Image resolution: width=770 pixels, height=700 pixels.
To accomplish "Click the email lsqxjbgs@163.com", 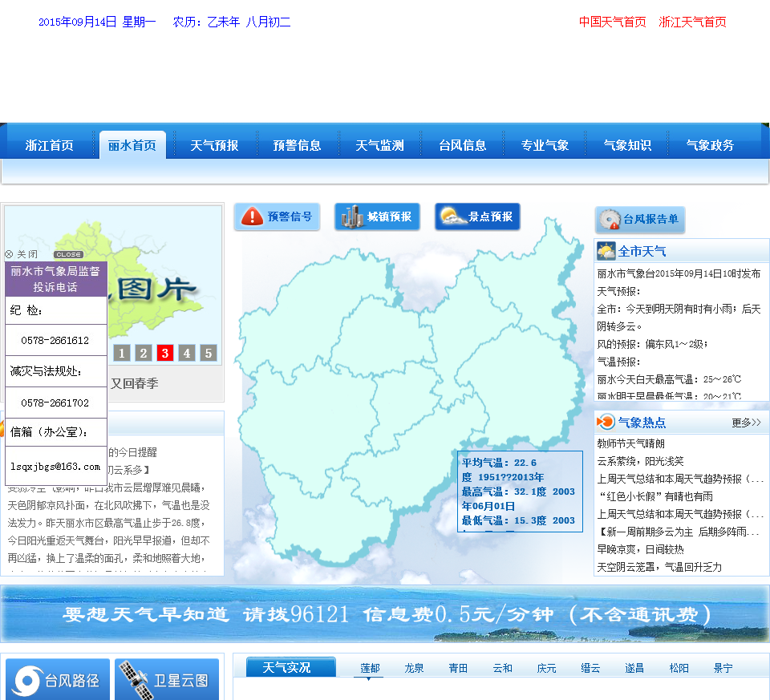I will point(55,467).
